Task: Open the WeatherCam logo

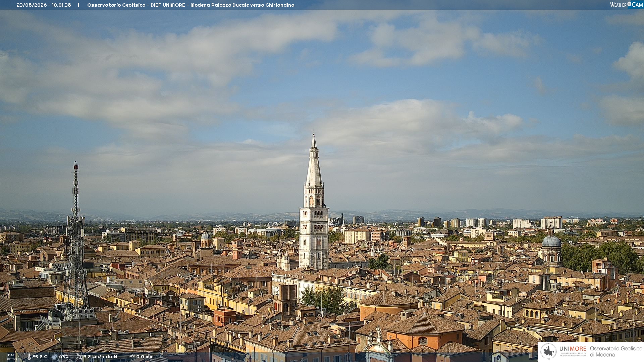Action: click(626, 5)
